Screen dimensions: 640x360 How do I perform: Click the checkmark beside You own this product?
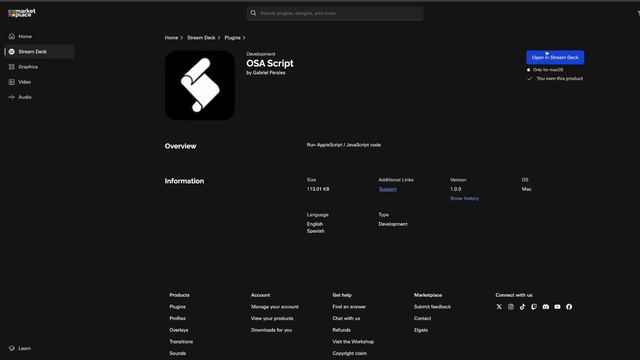pyautogui.click(x=530, y=78)
